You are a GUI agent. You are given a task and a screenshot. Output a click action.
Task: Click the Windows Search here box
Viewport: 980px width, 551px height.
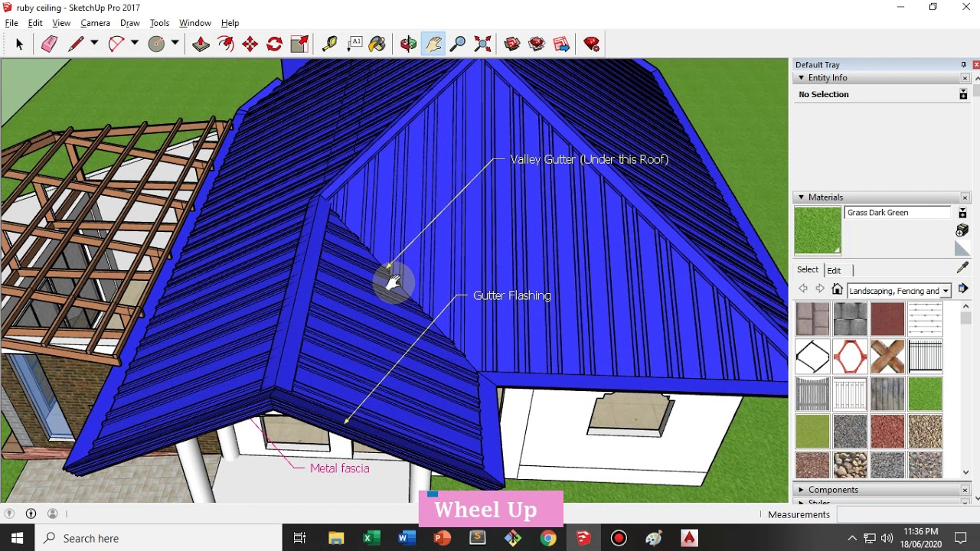coord(159,538)
